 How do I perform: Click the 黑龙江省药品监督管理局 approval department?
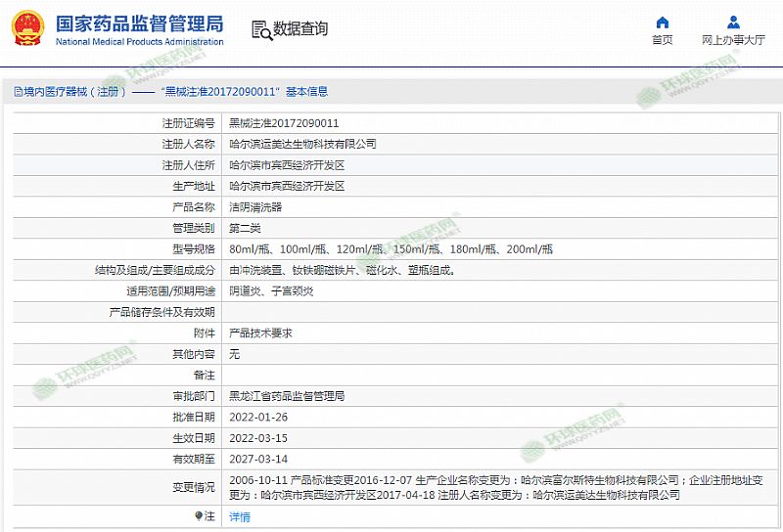pos(286,397)
